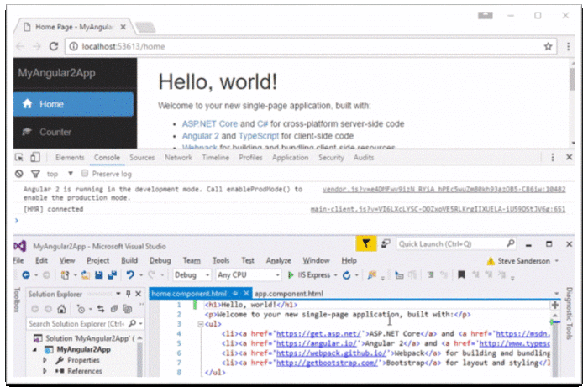
Task: Click the pin icon on home.component.html tab
Action: click(235, 293)
